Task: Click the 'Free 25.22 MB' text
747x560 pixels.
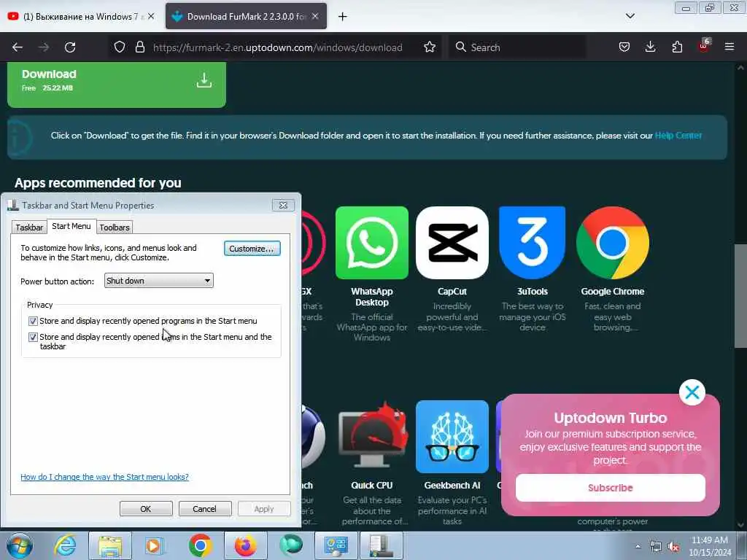Action: tap(47, 88)
